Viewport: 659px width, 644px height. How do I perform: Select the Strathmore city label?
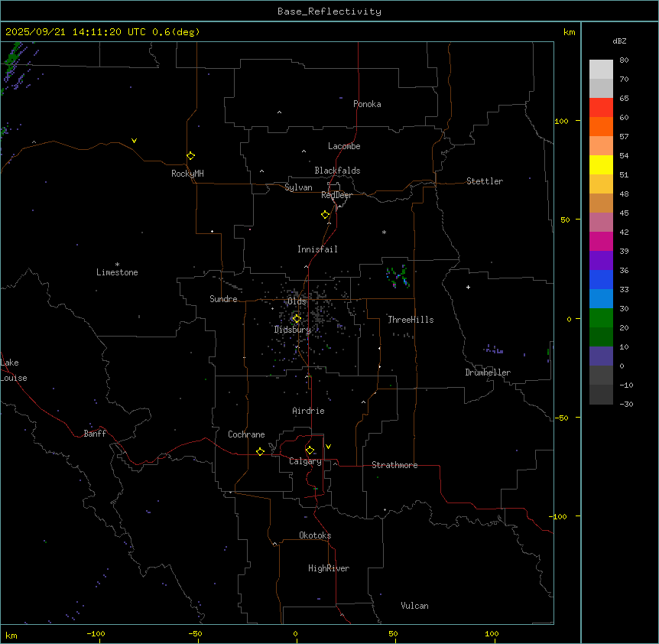tap(394, 465)
